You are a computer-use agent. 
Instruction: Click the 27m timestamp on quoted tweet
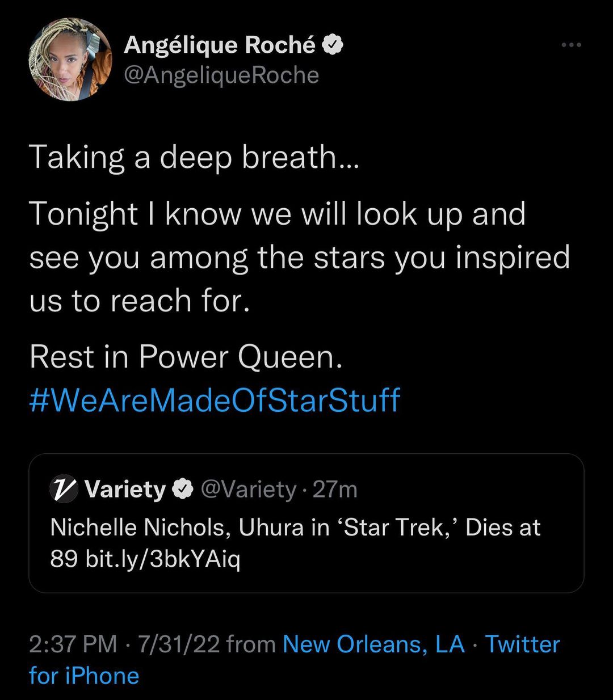335,489
